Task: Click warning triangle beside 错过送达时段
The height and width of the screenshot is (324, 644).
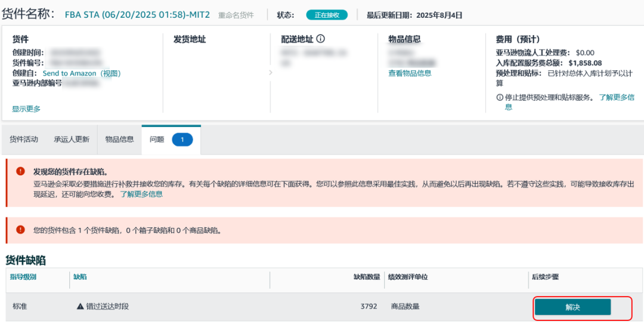Action: (x=80, y=307)
